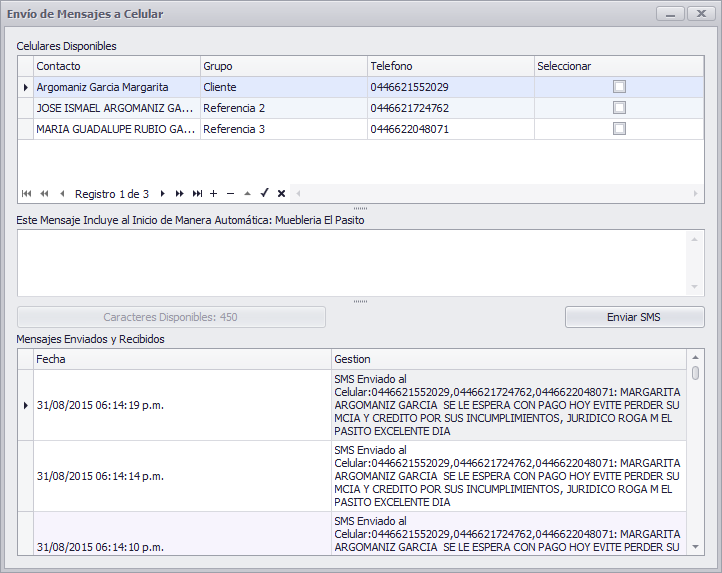Viewport: 722px width, 573px height.
Task: Jump to last record in navigator
Action: coord(197,194)
